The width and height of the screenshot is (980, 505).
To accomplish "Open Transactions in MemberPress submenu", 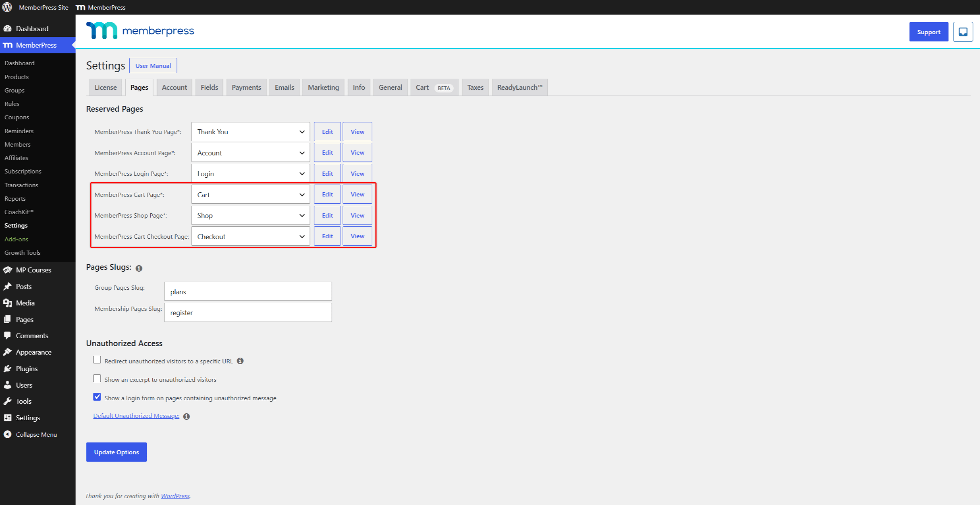I will coord(21,185).
